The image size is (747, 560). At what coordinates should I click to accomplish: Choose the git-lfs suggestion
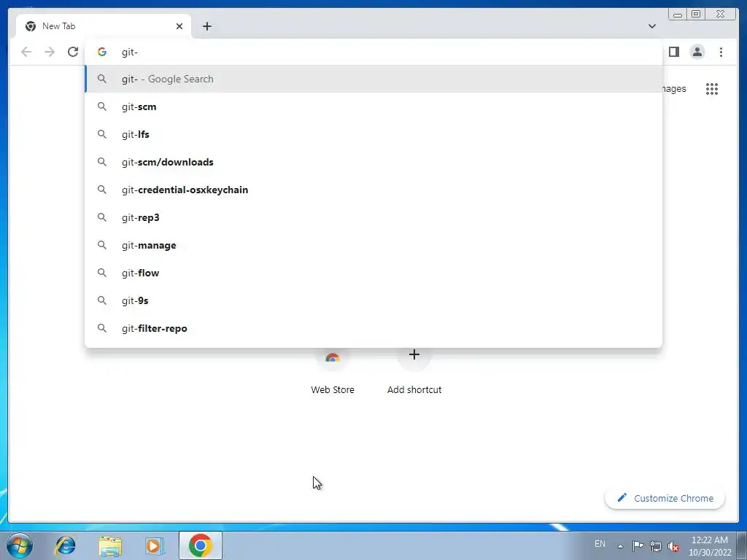(373, 134)
